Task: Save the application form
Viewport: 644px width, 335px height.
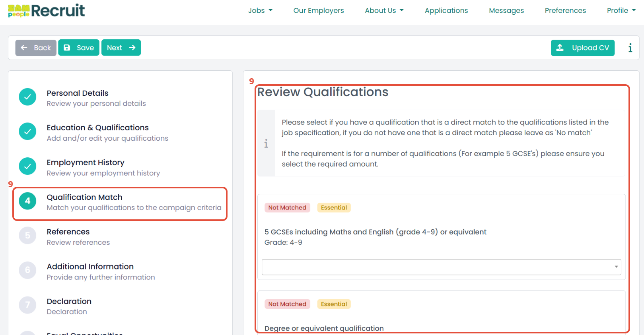Action: (x=79, y=48)
